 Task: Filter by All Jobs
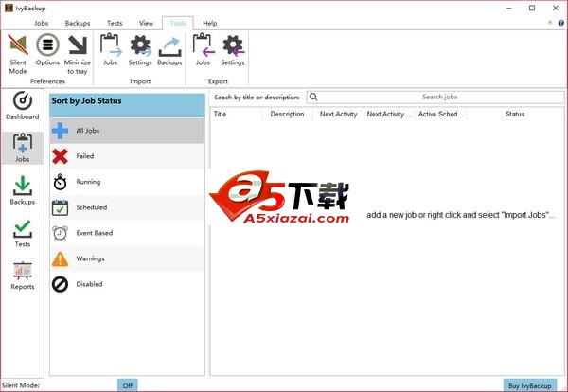(x=127, y=131)
